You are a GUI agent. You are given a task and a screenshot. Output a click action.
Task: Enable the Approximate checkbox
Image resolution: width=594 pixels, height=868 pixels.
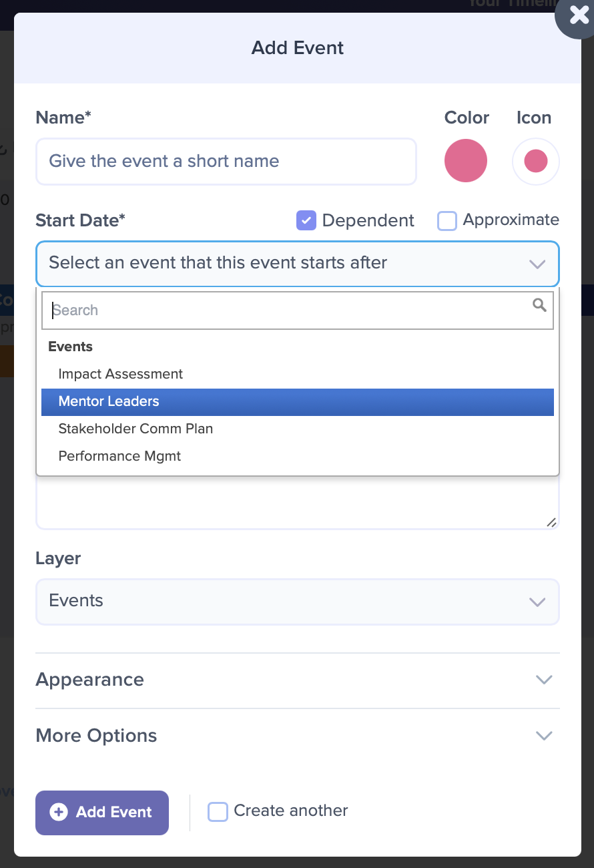click(x=447, y=220)
